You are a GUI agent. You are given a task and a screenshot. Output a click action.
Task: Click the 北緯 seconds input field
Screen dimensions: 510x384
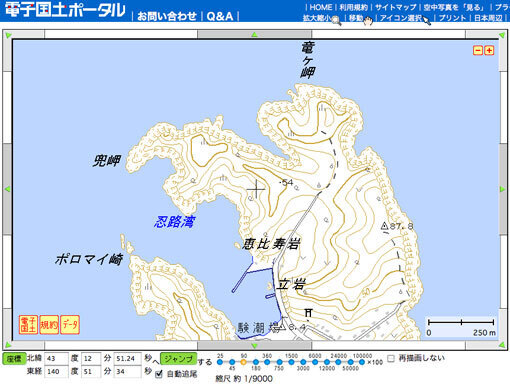point(128,359)
